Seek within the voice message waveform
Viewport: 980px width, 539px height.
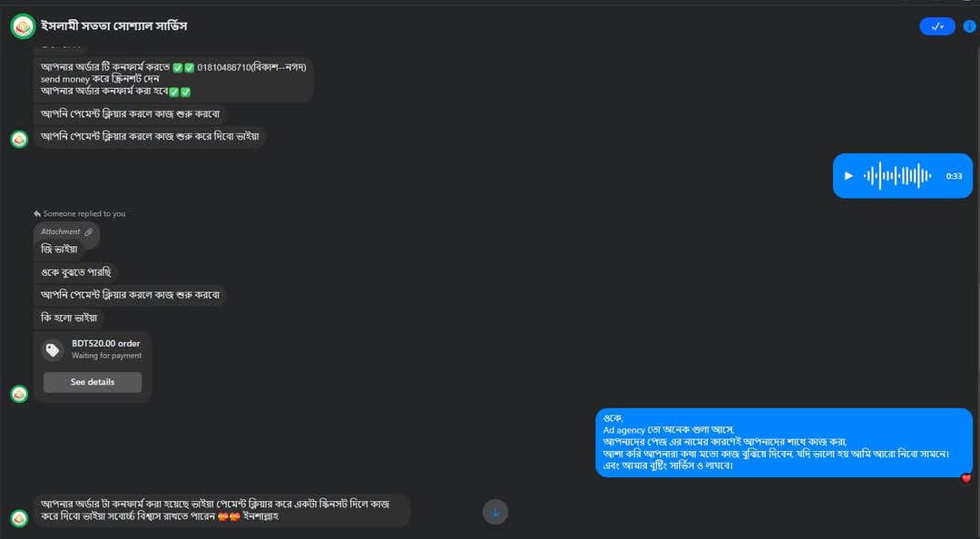(x=897, y=176)
